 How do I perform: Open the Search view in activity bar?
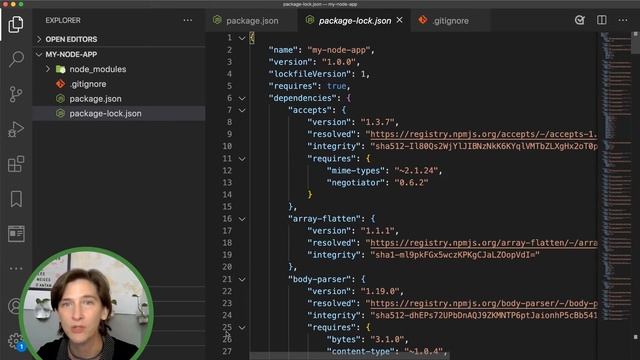click(16, 59)
